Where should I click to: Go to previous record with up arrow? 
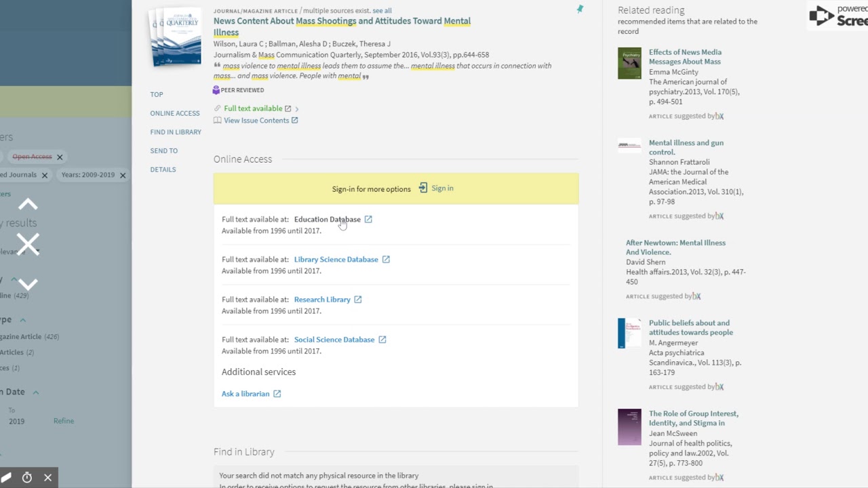pos(28,204)
